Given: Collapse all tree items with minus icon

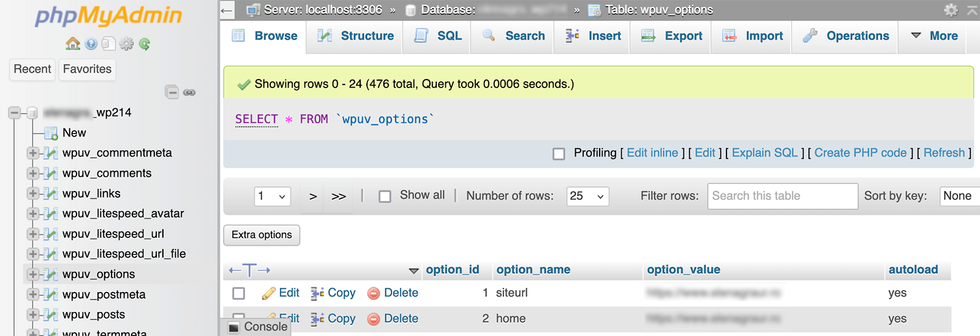Looking at the screenshot, I should click(172, 92).
